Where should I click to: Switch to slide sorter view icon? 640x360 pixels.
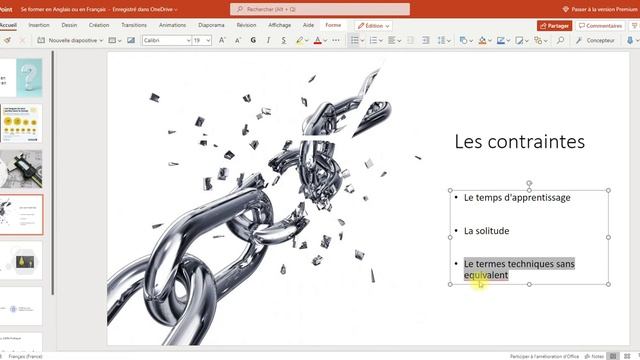tap(627, 356)
